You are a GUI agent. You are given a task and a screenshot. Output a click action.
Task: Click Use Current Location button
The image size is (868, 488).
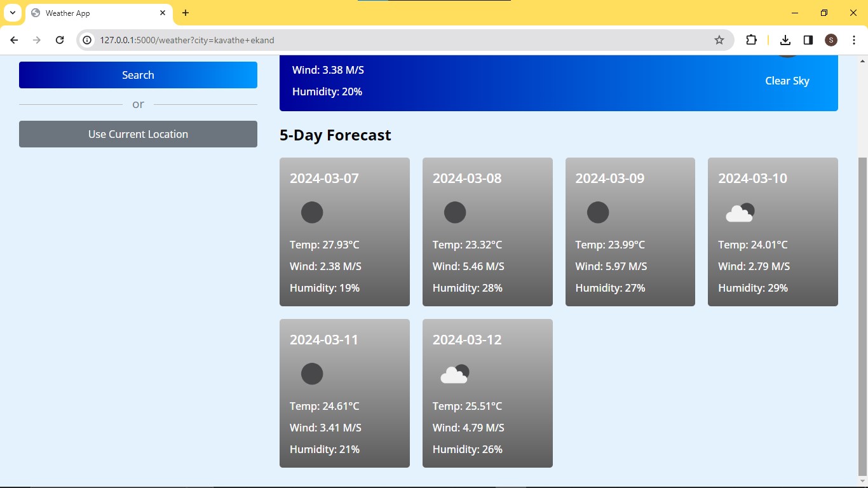point(138,134)
